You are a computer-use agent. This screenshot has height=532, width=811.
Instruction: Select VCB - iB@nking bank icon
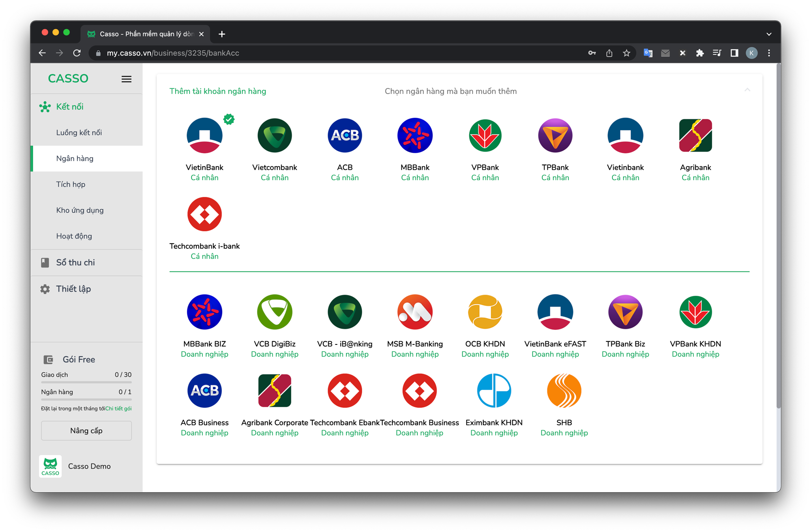345,312
